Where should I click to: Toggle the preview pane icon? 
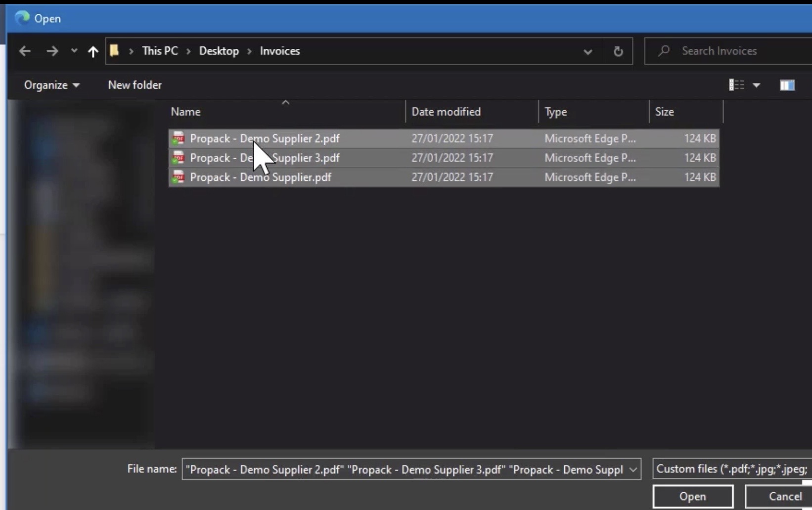pos(787,85)
